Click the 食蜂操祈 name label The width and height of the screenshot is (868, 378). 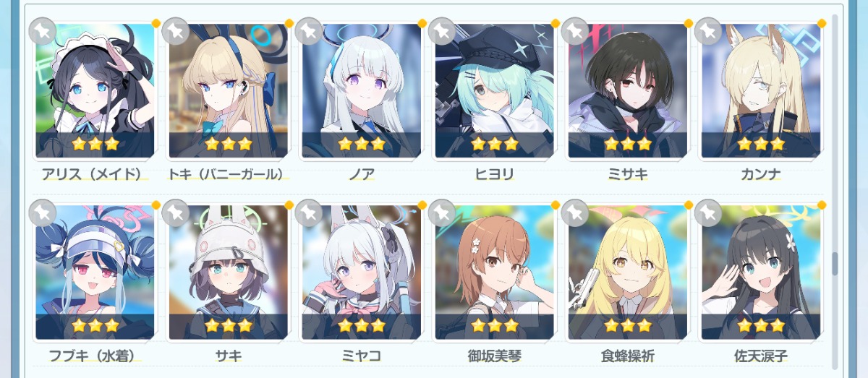627,356
